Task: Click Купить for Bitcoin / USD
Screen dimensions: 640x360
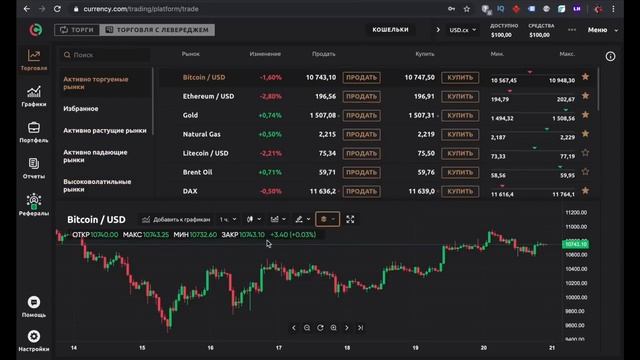Action: point(460,78)
